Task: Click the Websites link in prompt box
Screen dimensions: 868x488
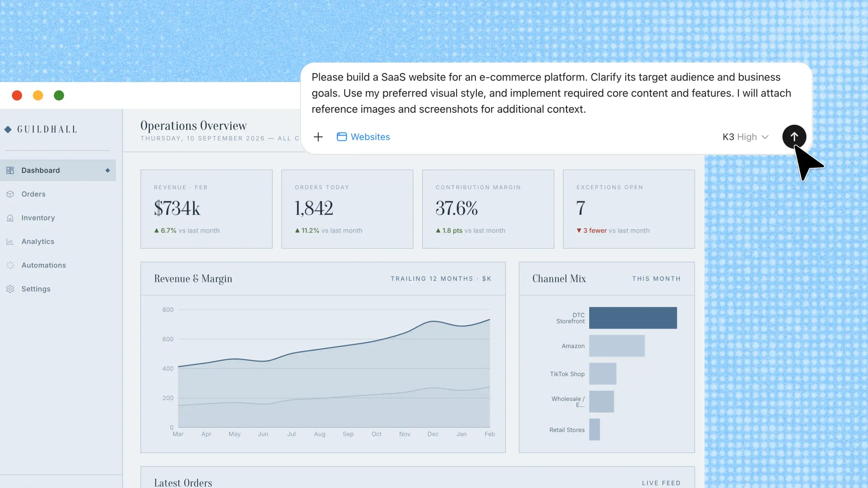Action: 370,137
